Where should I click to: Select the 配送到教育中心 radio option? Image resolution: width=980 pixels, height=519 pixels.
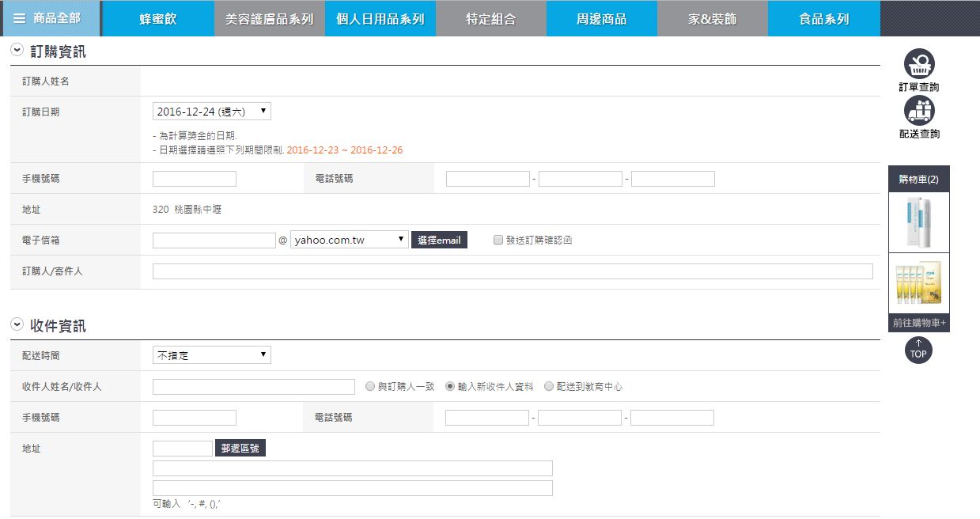[549, 387]
